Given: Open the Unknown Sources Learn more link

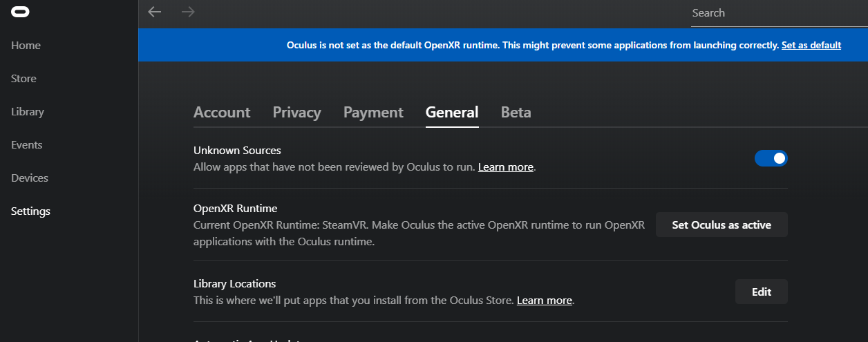Looking at the screenshot, I should tap(505, 167).
